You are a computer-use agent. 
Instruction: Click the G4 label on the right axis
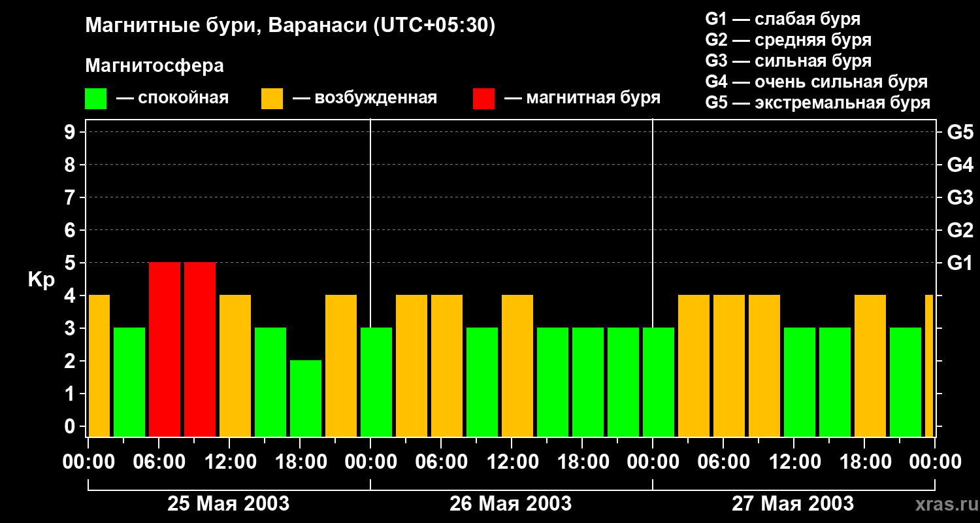960,165
